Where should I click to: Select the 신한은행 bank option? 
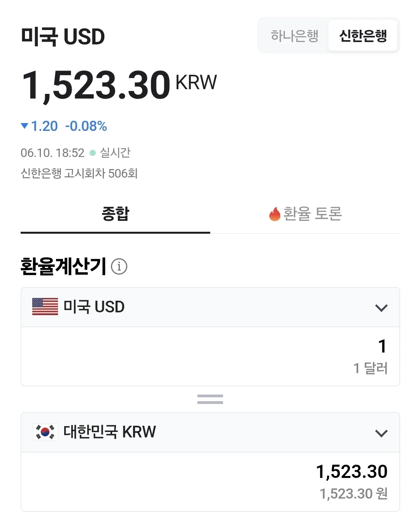(x=363, y=35)
